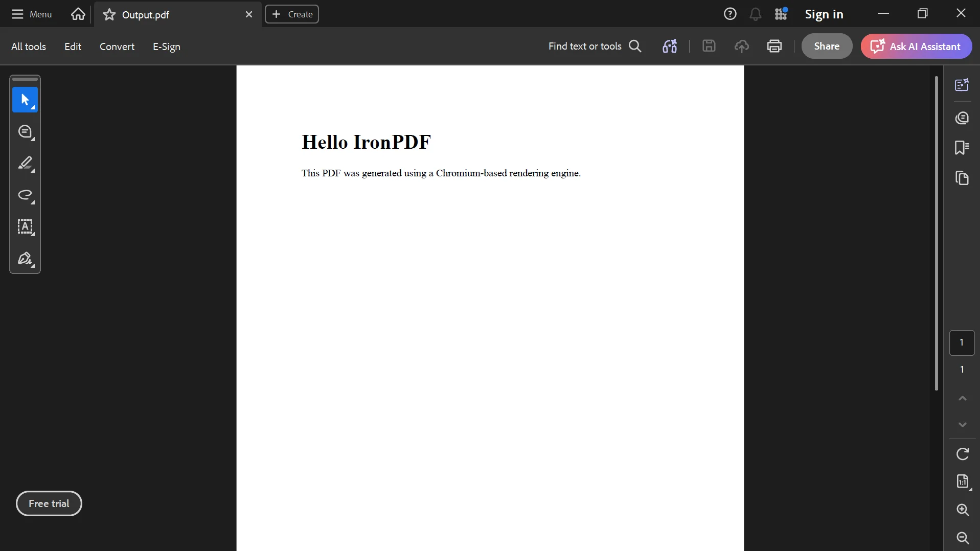Select the Add comment tool
This screenshot has width=980, height=551.
25,132
